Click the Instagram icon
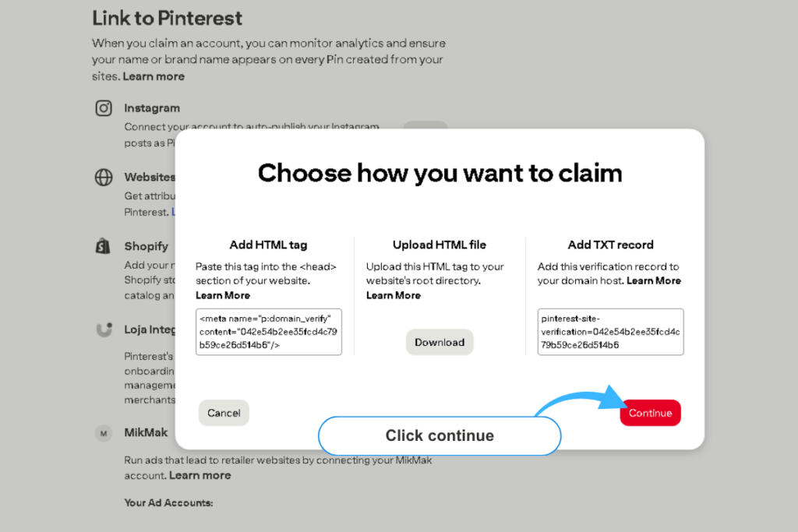Viewport: 798px width, 532px height. coord(104,107)
